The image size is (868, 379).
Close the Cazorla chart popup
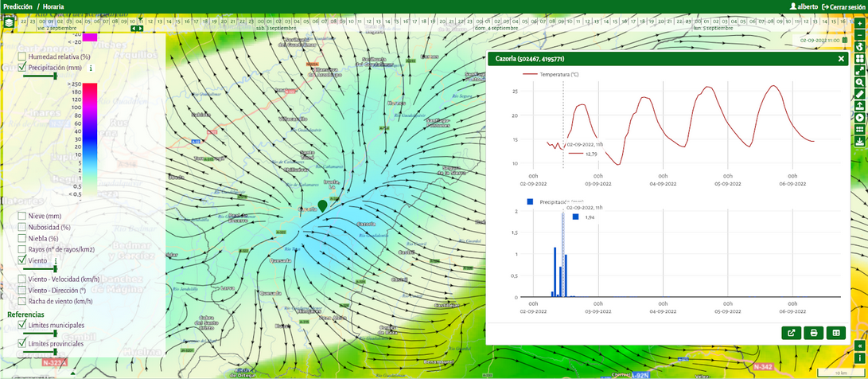[841, 59]
